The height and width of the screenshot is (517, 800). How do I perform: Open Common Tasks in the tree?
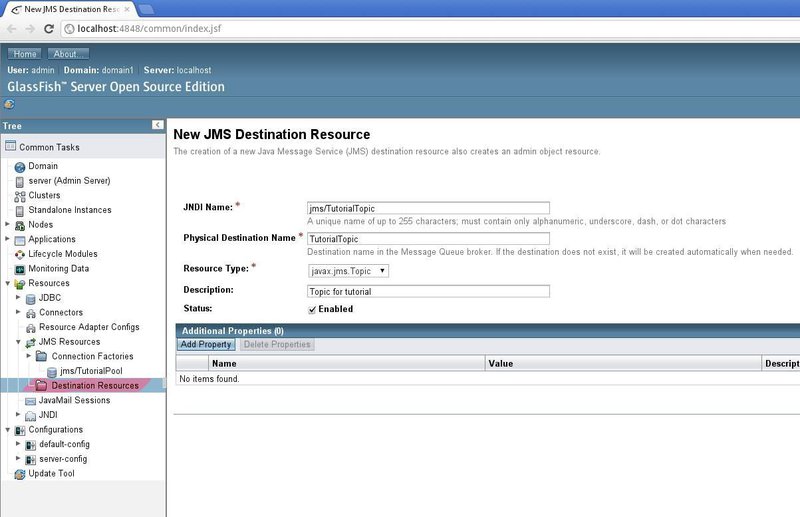pos(49,147)
